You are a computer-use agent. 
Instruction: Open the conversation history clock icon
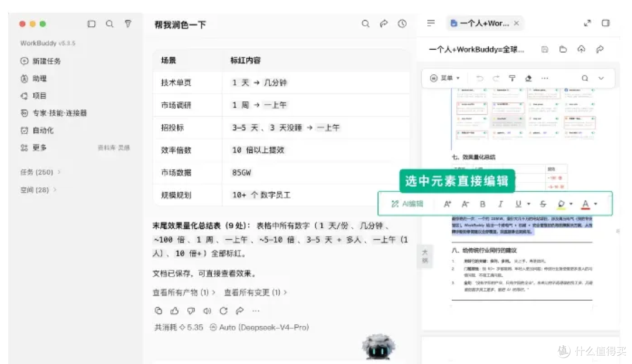tap(402, 24)
